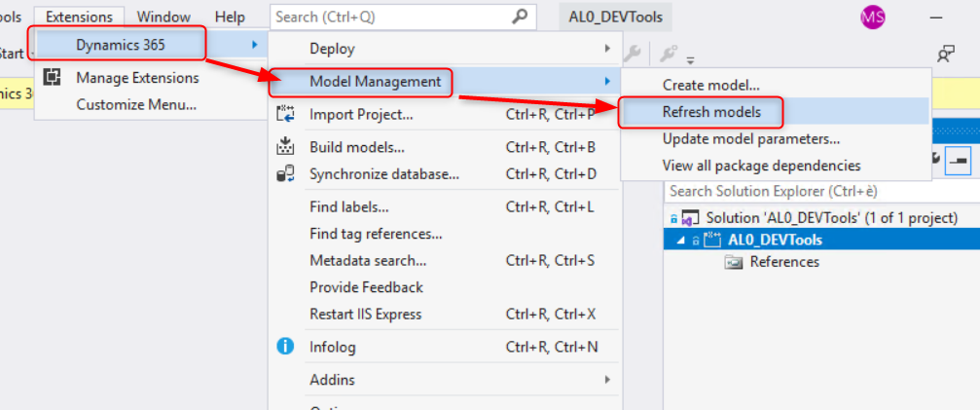Screen dimensions: 980x410
Task: Open the Help menu
Action: click(x=230, y=17)
